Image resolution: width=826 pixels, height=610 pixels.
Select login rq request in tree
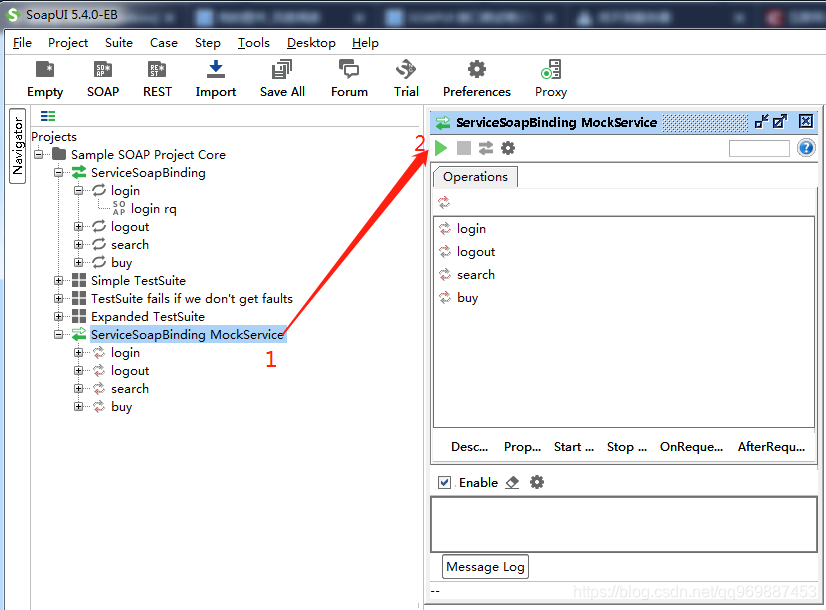click(x=153, y=209)
